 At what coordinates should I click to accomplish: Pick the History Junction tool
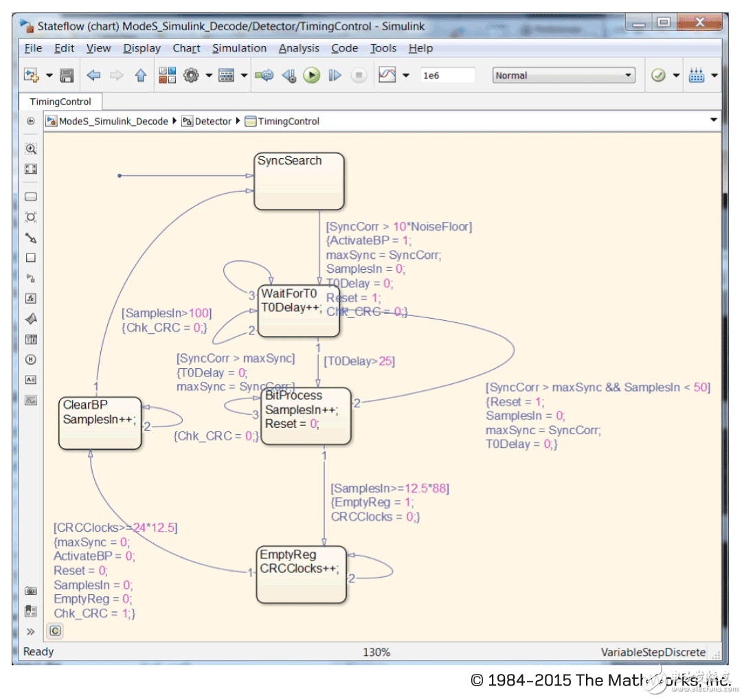(x=30, y=359)
